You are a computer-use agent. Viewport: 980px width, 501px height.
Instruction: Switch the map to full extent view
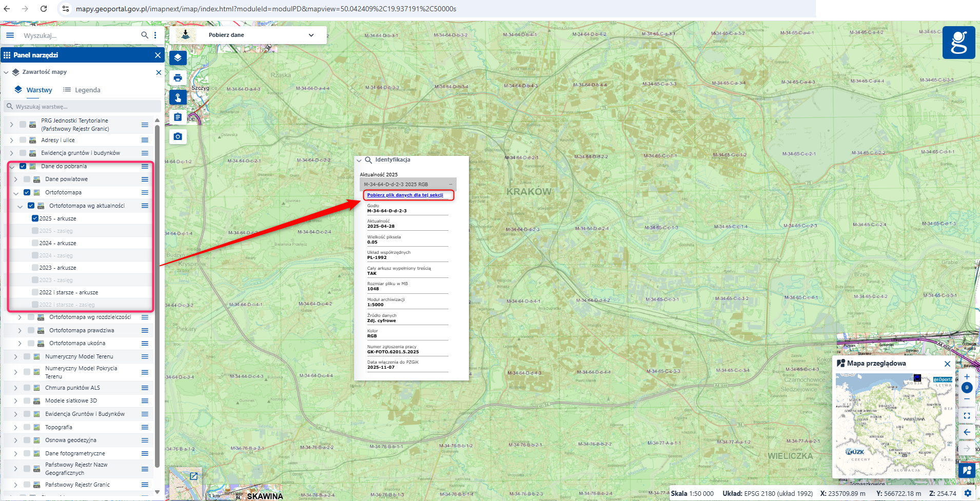(x=967, y=415)
